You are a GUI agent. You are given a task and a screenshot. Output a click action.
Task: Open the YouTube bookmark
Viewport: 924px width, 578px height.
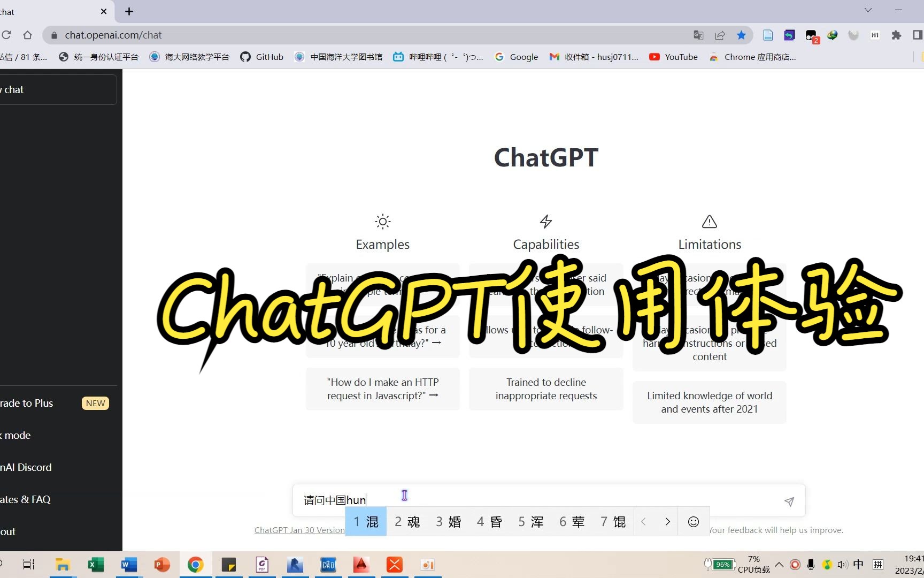click(x=674, y=57)
